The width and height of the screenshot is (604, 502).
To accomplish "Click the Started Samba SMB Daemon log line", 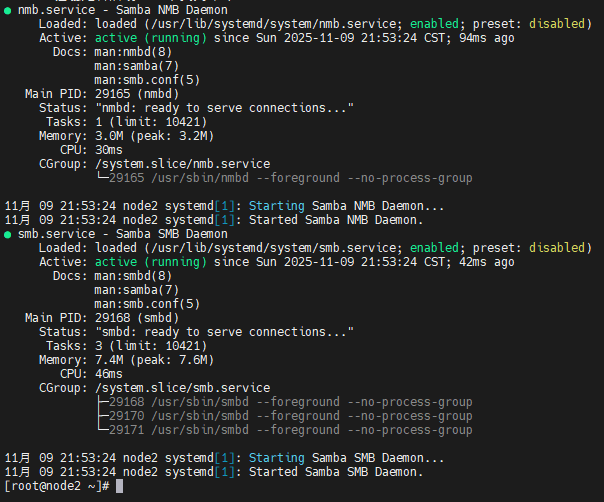I will coord(214,472).
